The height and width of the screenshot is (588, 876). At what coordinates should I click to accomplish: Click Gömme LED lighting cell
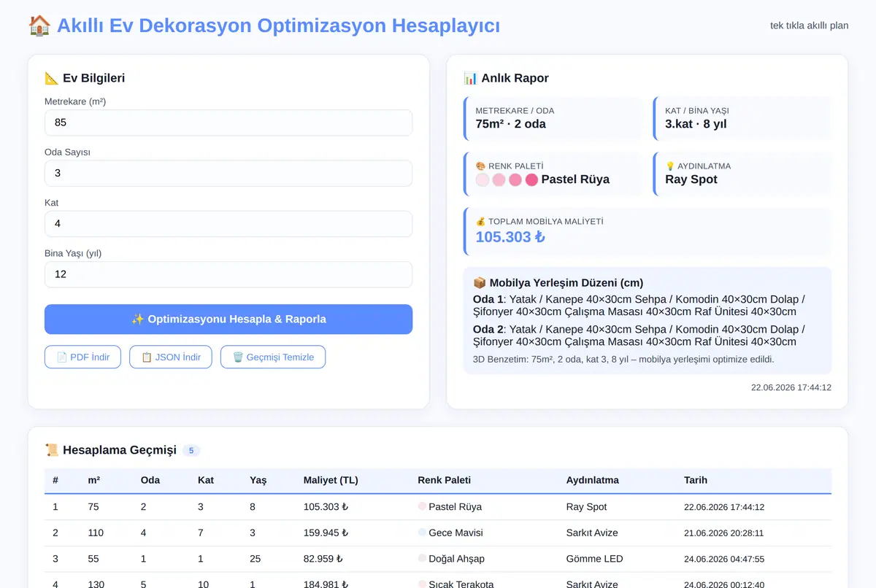[x=595, y=559]
